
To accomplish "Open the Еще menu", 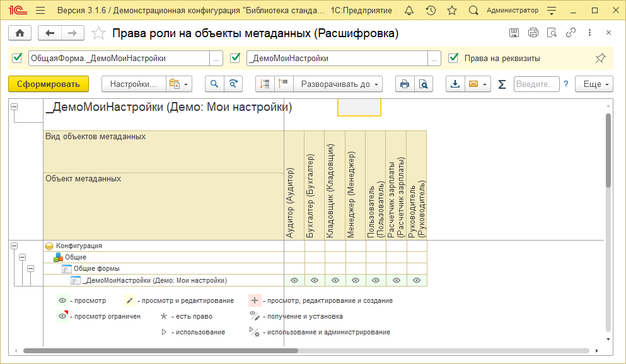I will 594,84.
